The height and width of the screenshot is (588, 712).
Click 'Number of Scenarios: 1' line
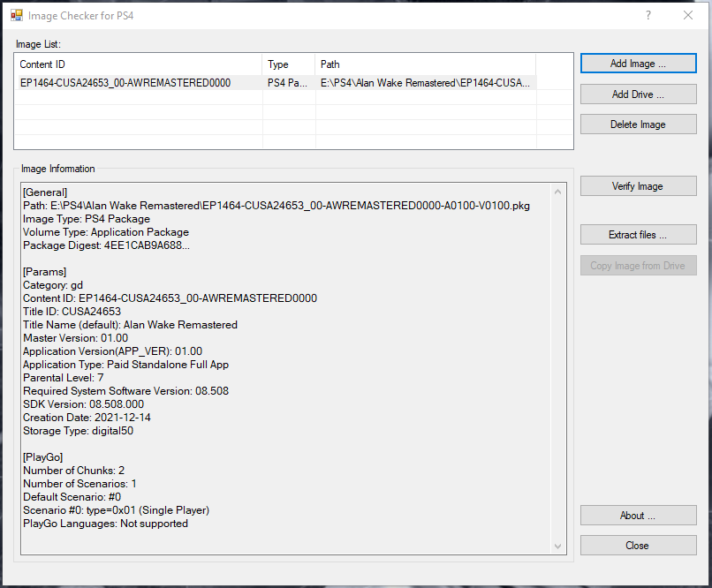[80, 484]
